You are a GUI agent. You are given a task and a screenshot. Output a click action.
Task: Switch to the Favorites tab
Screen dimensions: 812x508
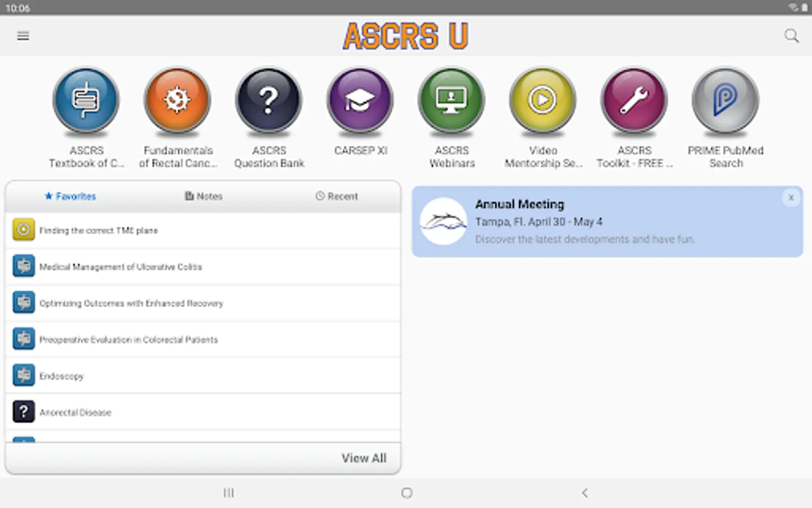[70, 196]
